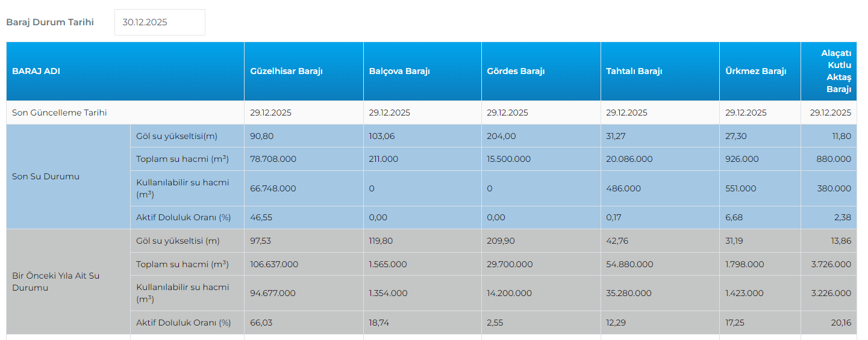Select Gördes previous year usable volume 14.200.000

pyautogui.click(x=509, y=293)
